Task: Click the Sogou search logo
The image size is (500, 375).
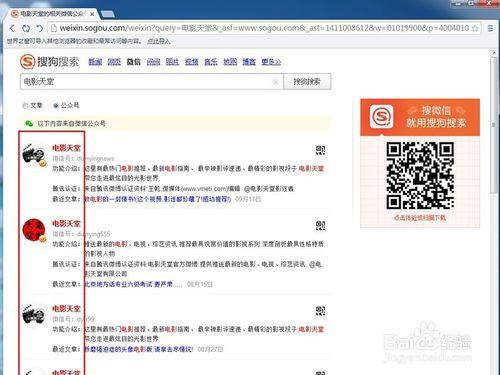Action: click(x=49, y=62)
